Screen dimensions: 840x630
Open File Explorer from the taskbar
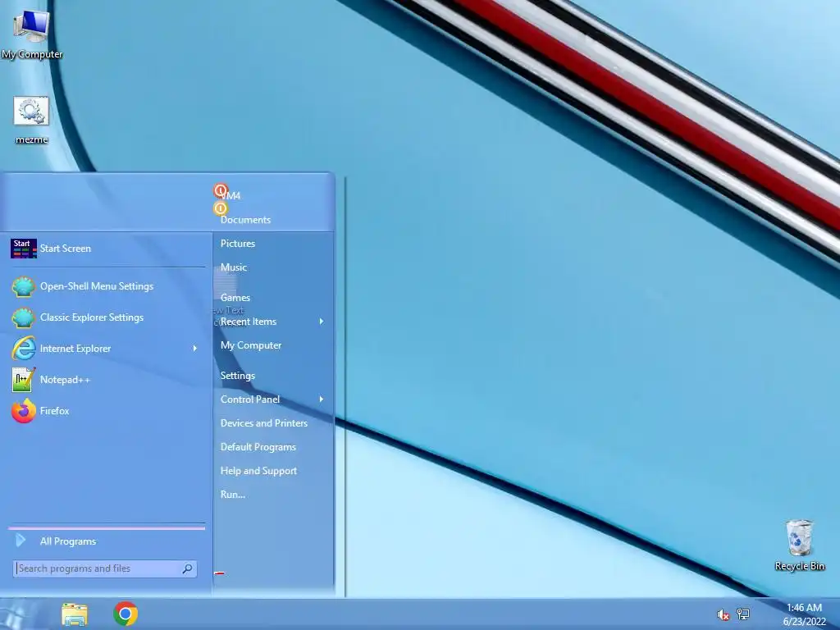pos(75,614)
